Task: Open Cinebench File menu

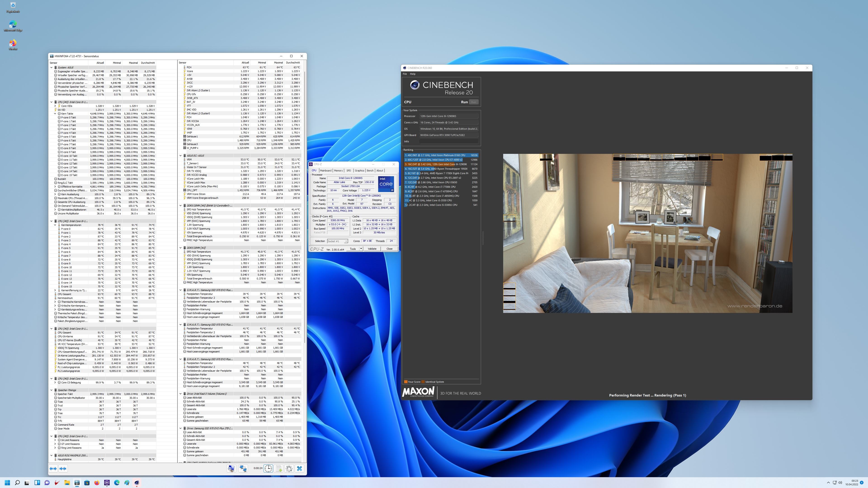Action: pyautogui.click(x=405, y=74)
